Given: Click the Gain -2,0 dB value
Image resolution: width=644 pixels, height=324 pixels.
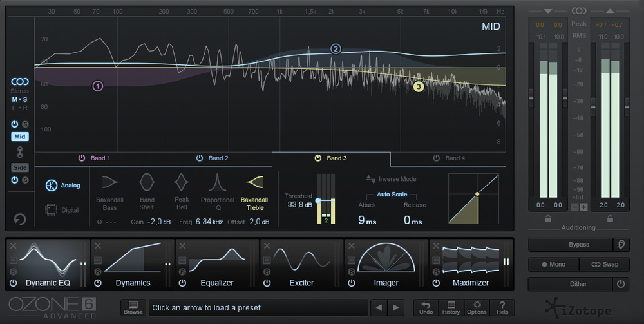Looking at the screenshot, I should (158, 222).
